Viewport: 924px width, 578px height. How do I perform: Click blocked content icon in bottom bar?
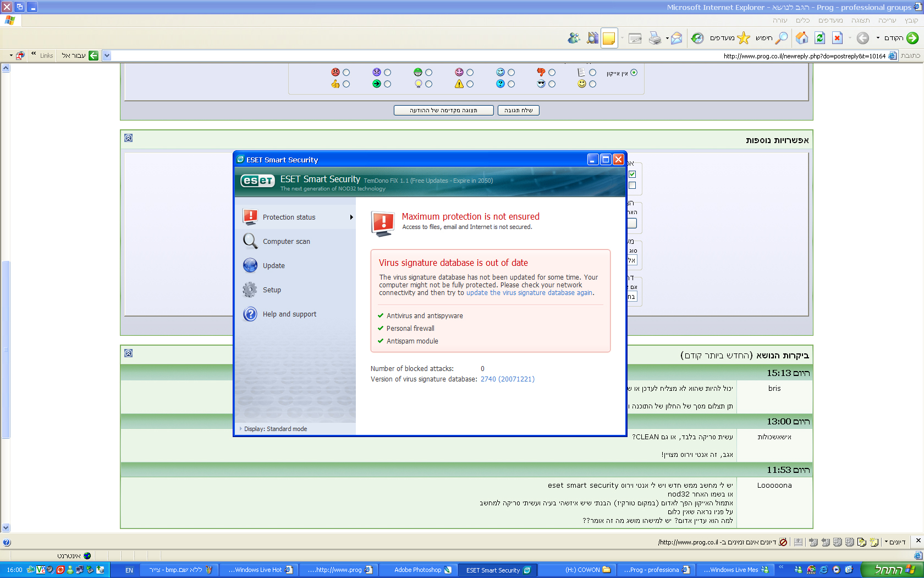[x=783, y=542]
